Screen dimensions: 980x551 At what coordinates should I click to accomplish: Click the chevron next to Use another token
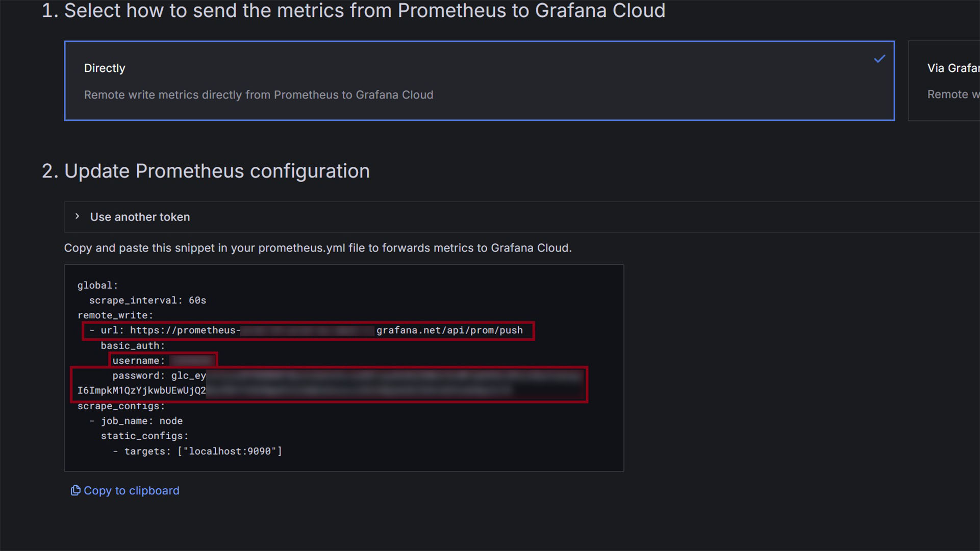(77, 216)
